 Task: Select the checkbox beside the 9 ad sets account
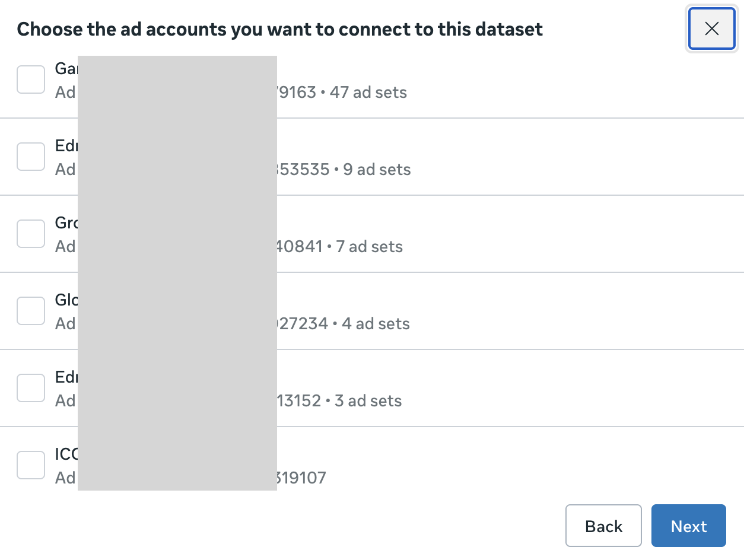click(x=31, y=157)
